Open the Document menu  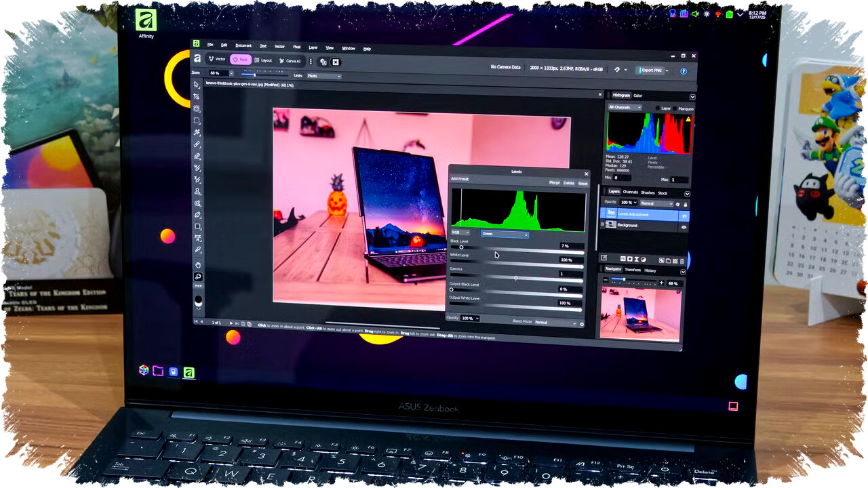243,46
